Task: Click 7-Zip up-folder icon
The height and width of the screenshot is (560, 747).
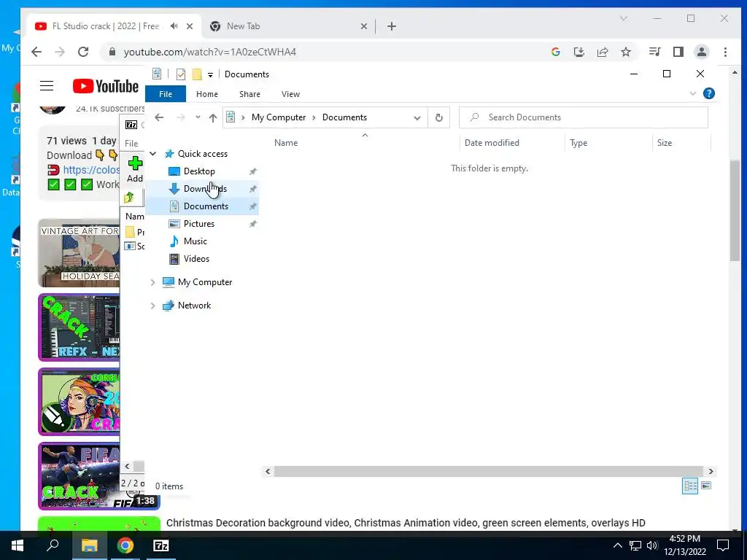Action: pyautogui.click(x=129, y=198)
